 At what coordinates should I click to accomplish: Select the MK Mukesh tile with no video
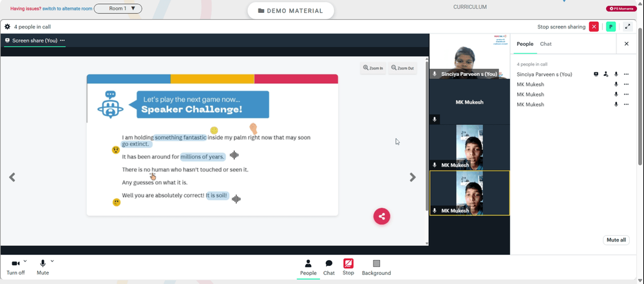[x=469, y=102]
